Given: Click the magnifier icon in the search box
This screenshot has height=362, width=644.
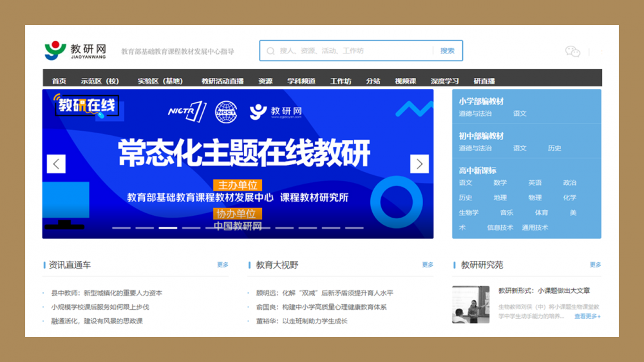Looking at the screenshot, I should coord(270,51).
